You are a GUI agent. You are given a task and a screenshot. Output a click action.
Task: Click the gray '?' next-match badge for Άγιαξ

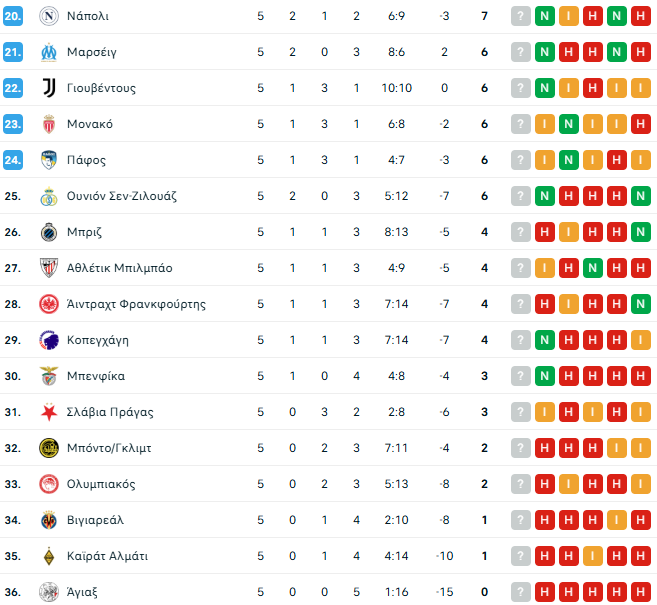521,592
